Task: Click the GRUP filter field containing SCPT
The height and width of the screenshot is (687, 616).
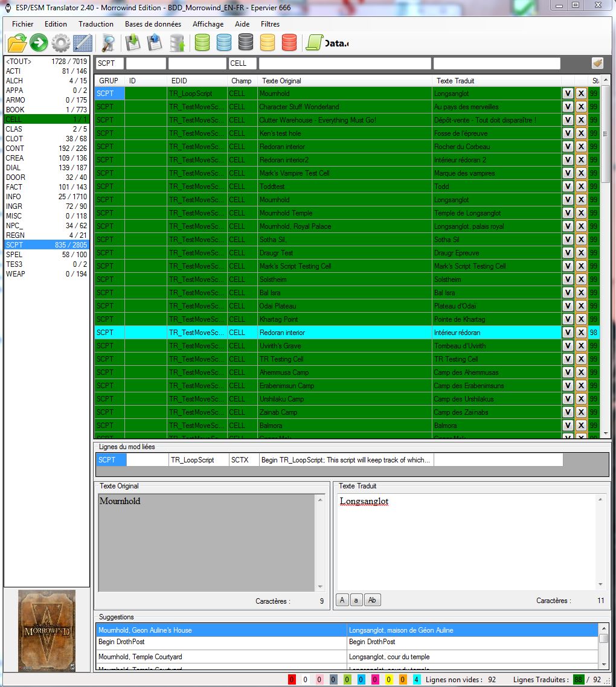Action: [x=109, y=63]
